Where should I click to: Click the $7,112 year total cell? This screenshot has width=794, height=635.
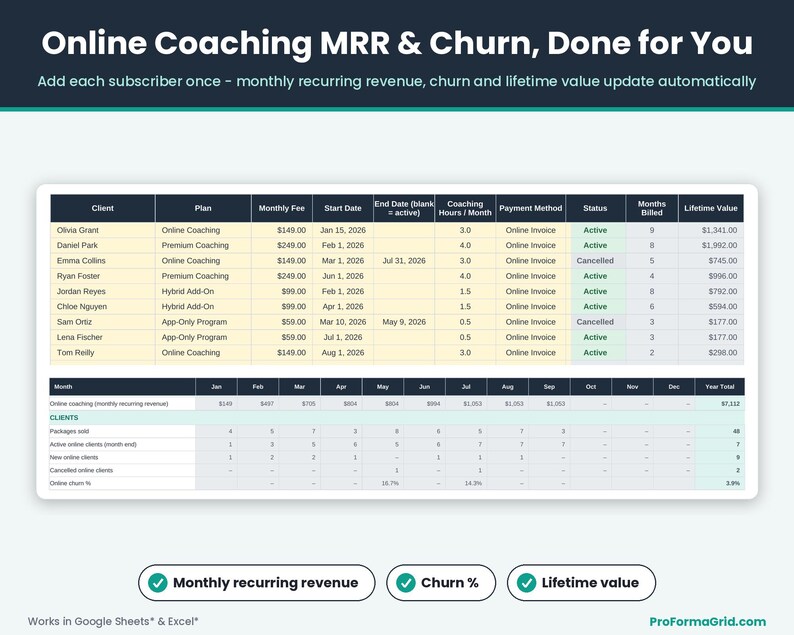tap(720, 404)
